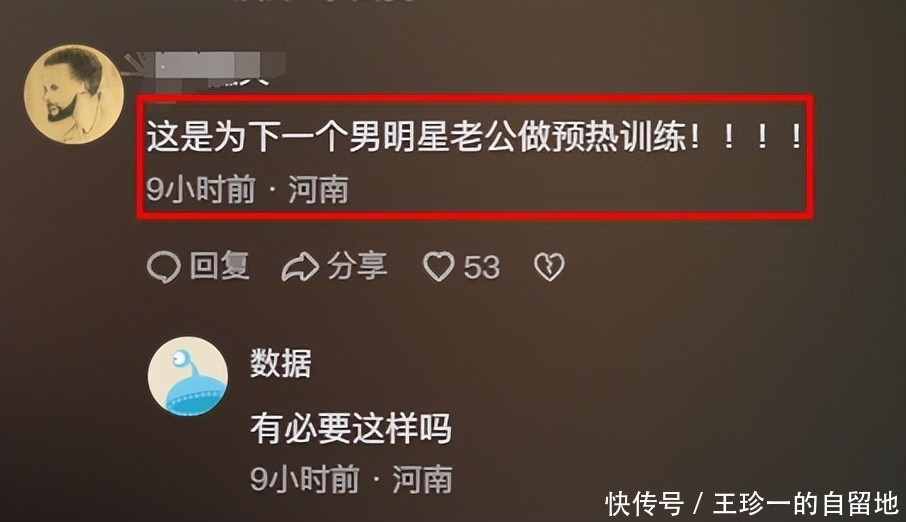This screenshot has height=522, width=906.
Task: Open the bearded man profile avatar
Action: coord(73,94)
